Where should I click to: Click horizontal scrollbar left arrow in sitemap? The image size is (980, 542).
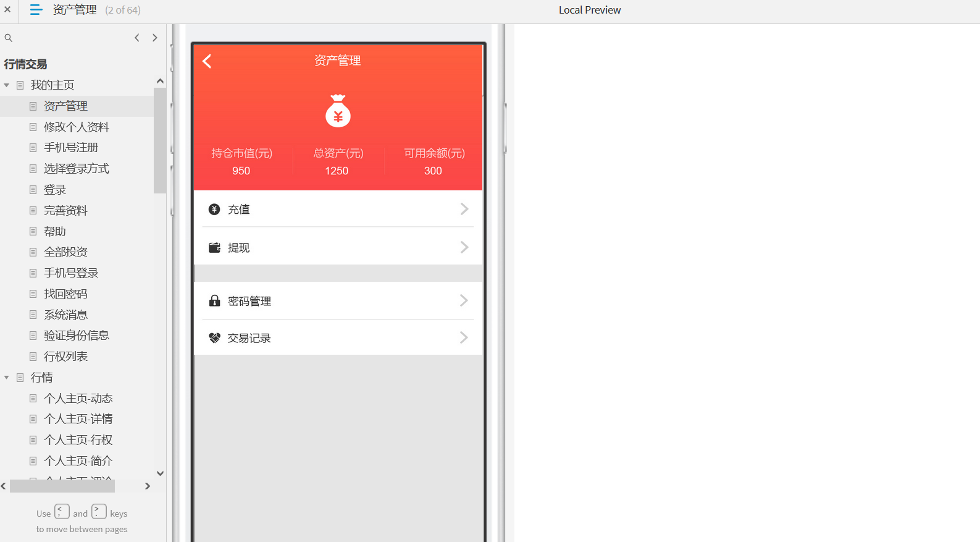coord(4,486)
